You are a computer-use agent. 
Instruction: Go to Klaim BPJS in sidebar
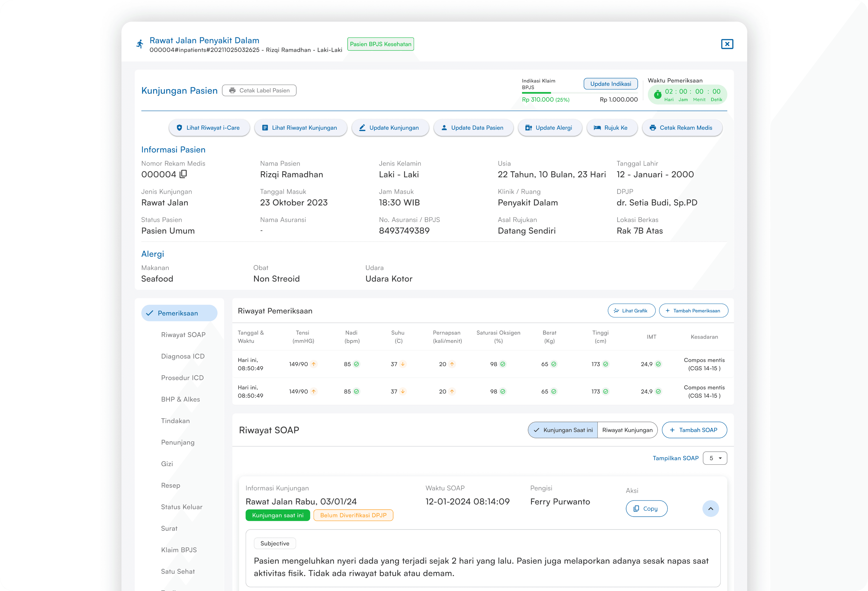[x=178, y=550]
